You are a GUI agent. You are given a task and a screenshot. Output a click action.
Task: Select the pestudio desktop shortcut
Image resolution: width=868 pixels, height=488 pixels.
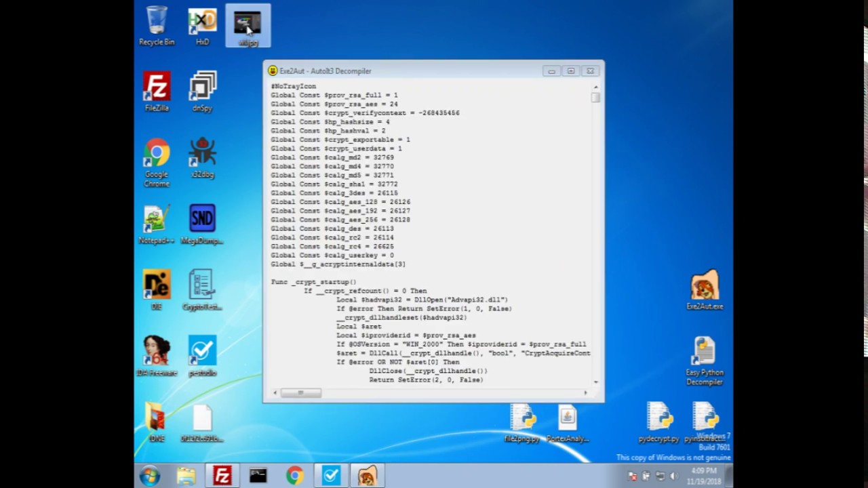(x=202, y=357)
